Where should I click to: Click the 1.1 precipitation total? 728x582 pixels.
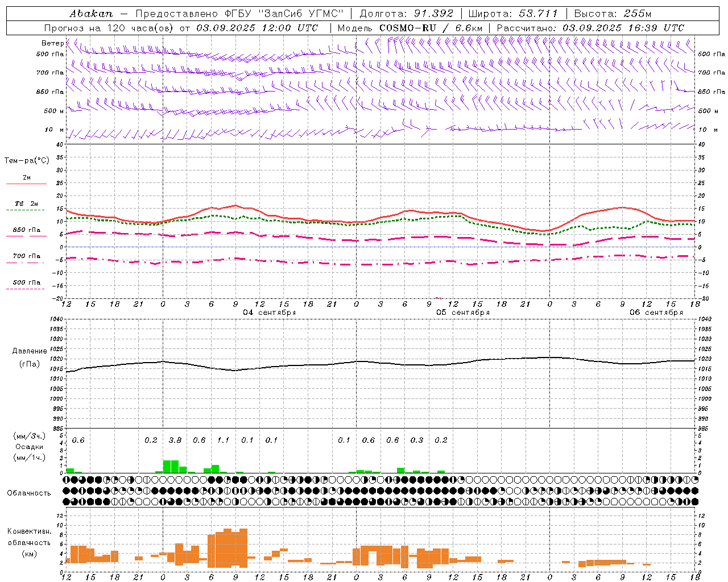point(223,440)
